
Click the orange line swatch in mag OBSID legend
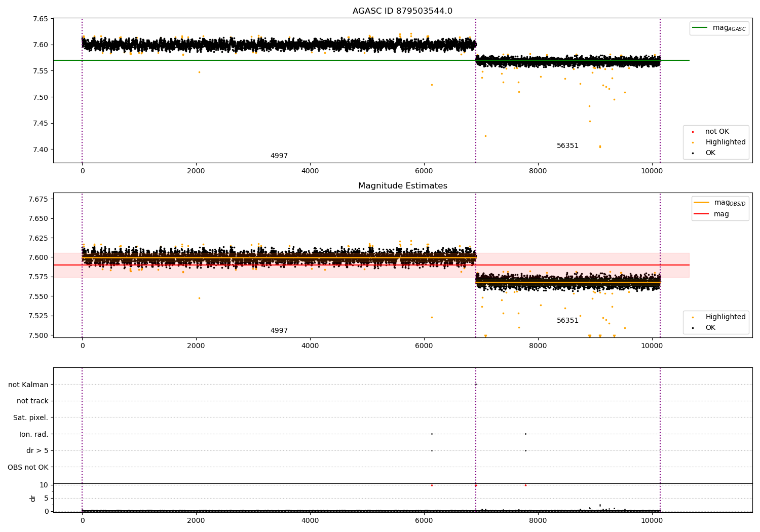[x=701, y=202]
